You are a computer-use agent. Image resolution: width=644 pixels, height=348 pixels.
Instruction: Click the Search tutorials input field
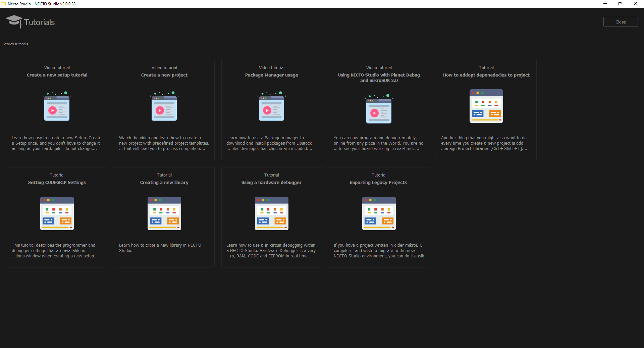pyautogui.click(x=322, y=44)
